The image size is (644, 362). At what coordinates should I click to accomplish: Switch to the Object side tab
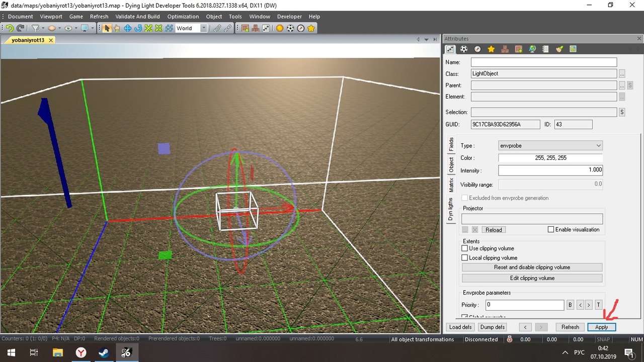451,165
